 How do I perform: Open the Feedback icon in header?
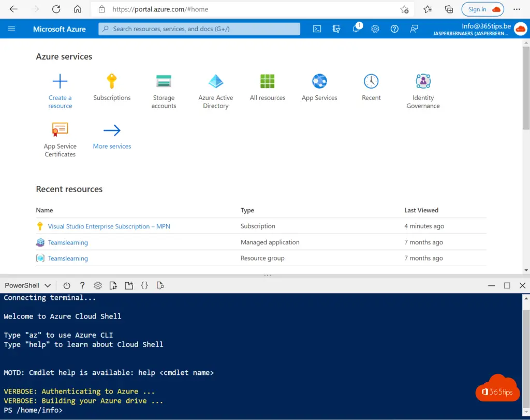point(414,29)
